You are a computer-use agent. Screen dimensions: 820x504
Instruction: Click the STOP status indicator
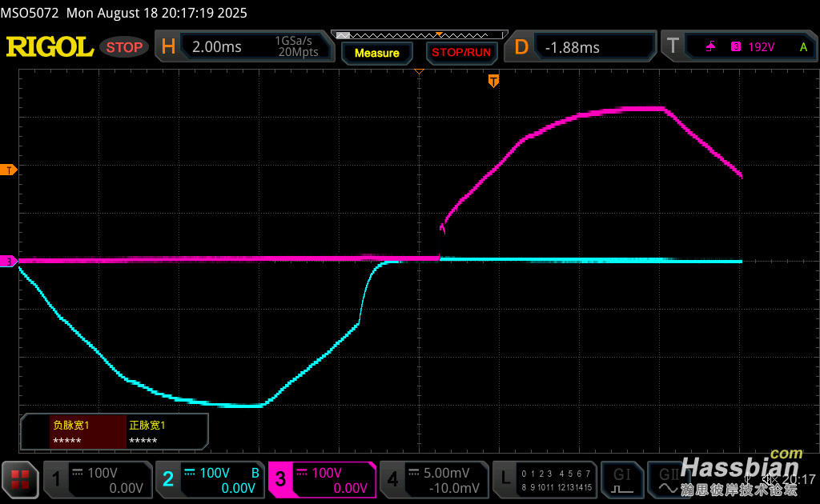[x=124, y=47]
